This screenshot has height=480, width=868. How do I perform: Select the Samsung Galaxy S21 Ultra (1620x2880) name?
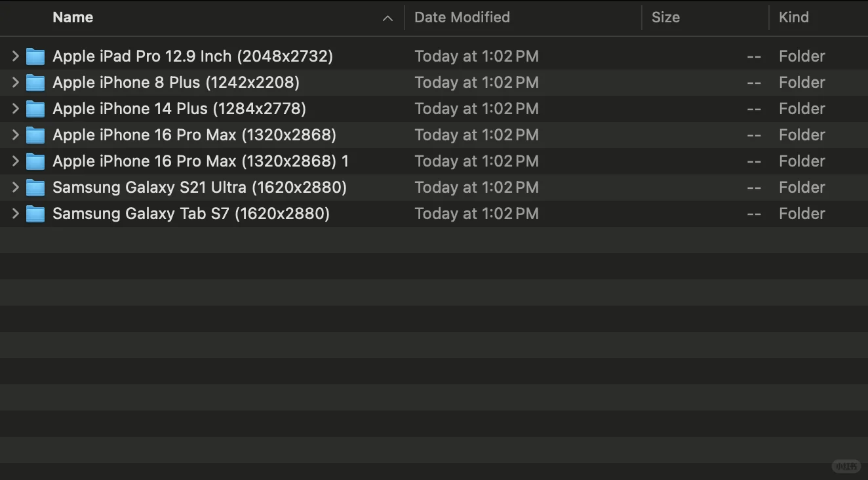click(199, 188)
